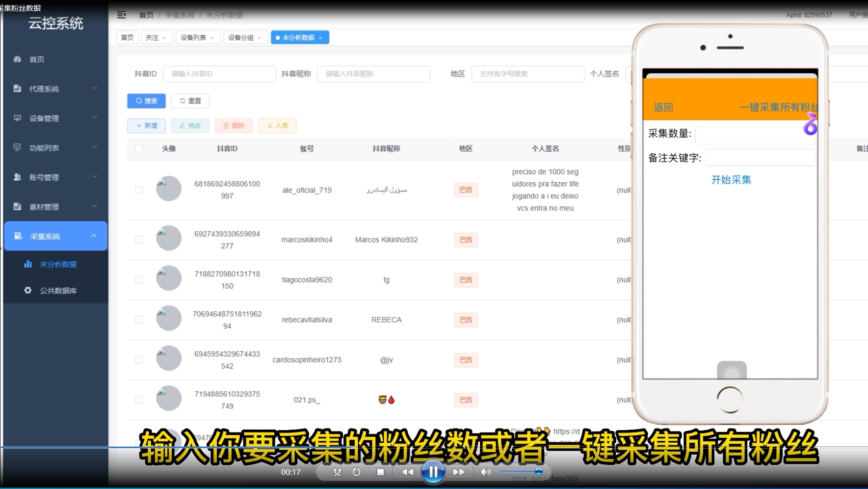Click the stop icon in video controls
Screen dimensions: 868x489
(380, 472)
